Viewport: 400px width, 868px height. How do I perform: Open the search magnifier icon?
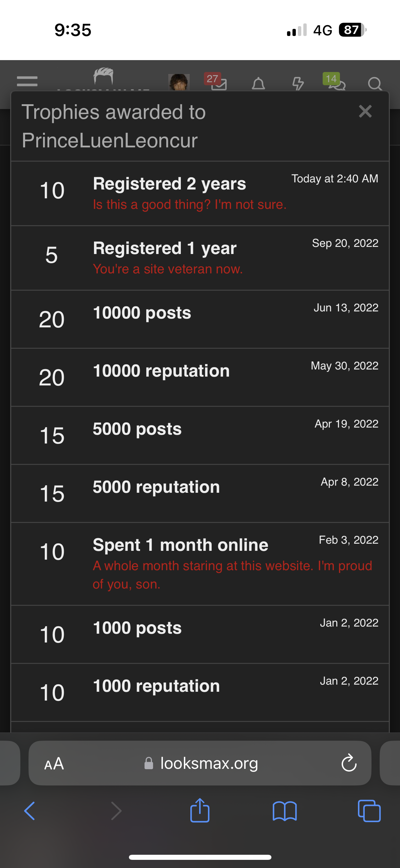[x=375, y=84]
